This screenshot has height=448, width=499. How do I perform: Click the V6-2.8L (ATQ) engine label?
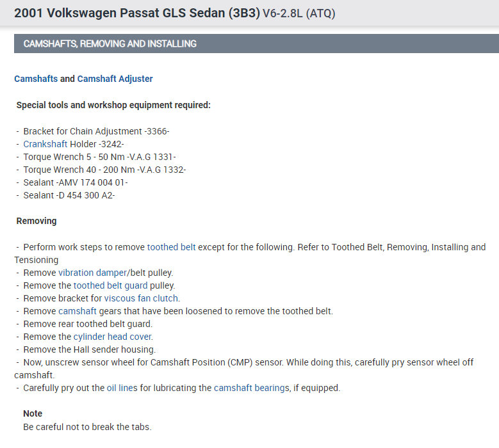tap(299, 13)
